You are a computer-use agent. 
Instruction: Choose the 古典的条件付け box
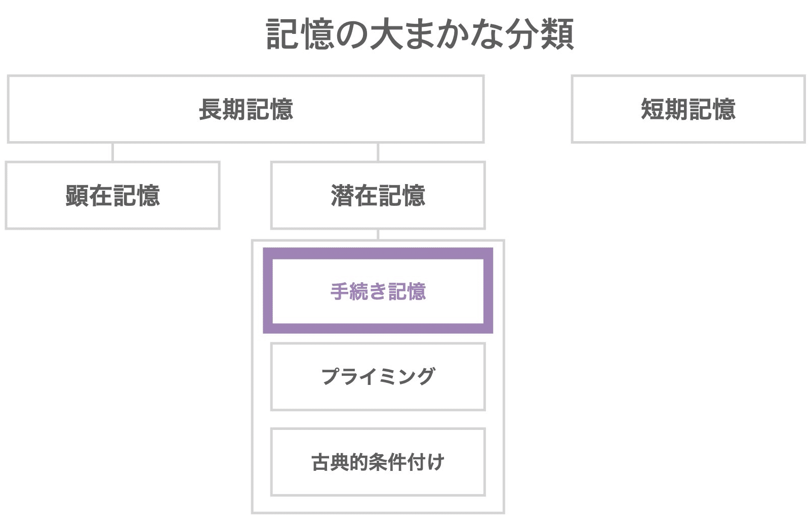tap(378, 462)
